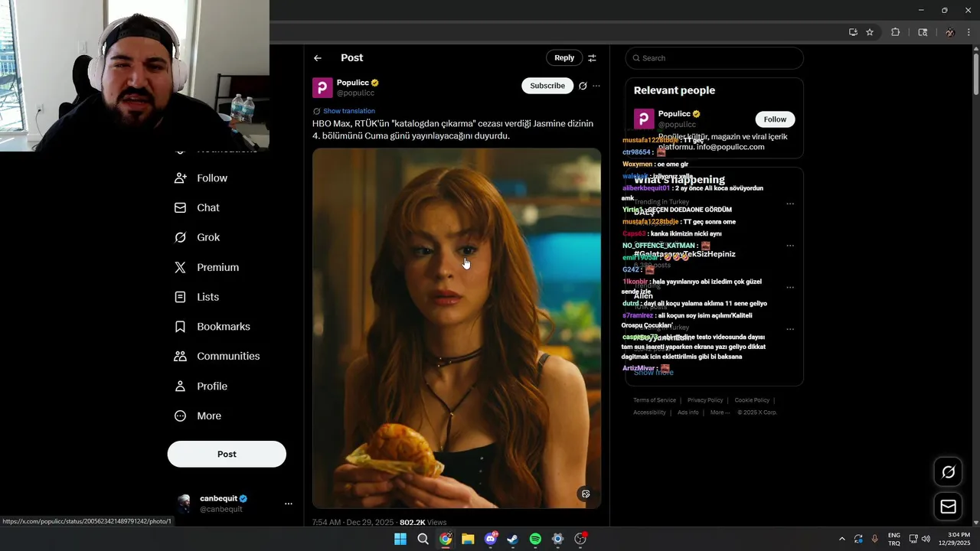Open the Chrome three-dot menu

pos(969,32)
